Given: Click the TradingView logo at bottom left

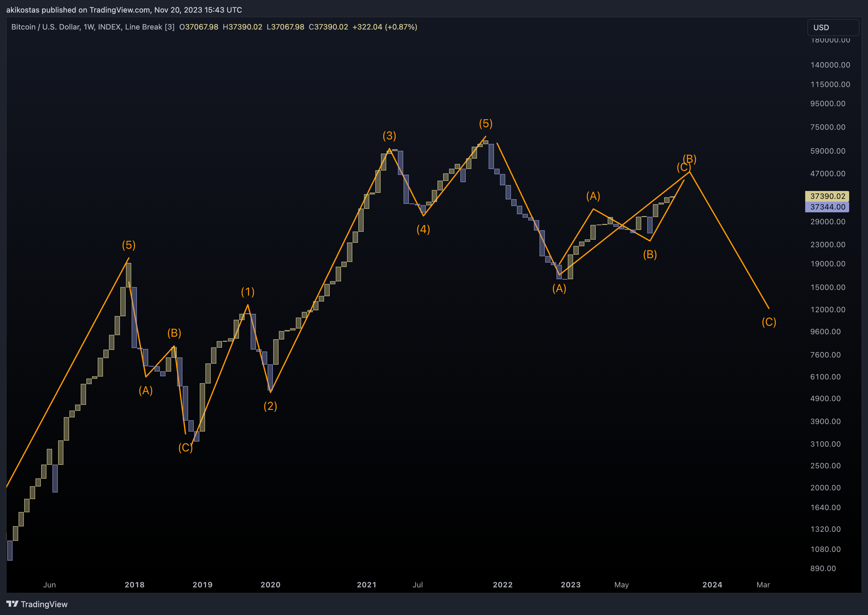Looking at the screenshot, I should point(37,604).
